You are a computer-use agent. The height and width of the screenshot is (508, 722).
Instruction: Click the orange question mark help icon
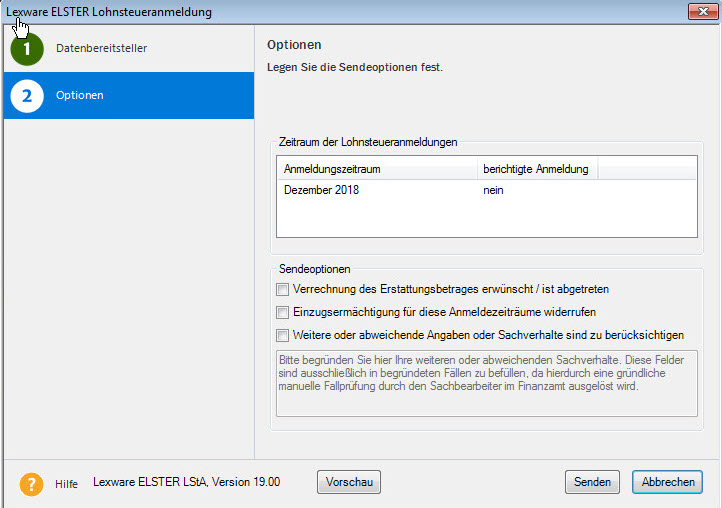[31, 484]
